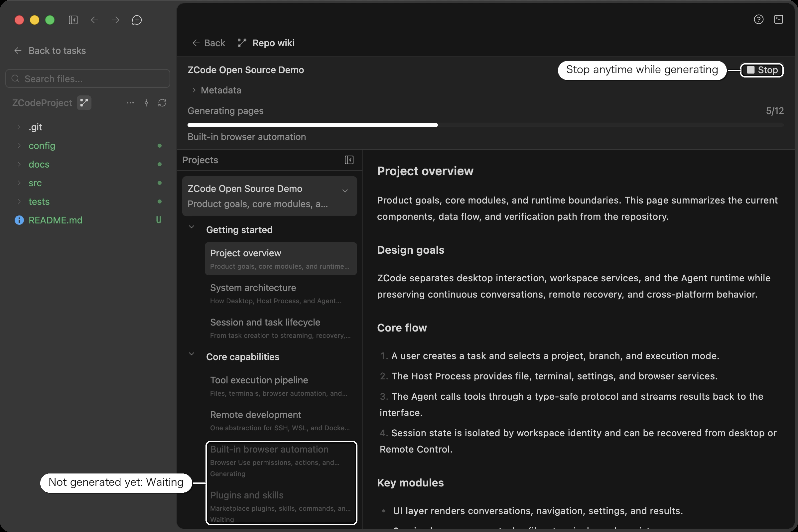Collapse the Projects panel with its icon
Viewport: 798px width, 532px height.
click(x=349, y=160)
